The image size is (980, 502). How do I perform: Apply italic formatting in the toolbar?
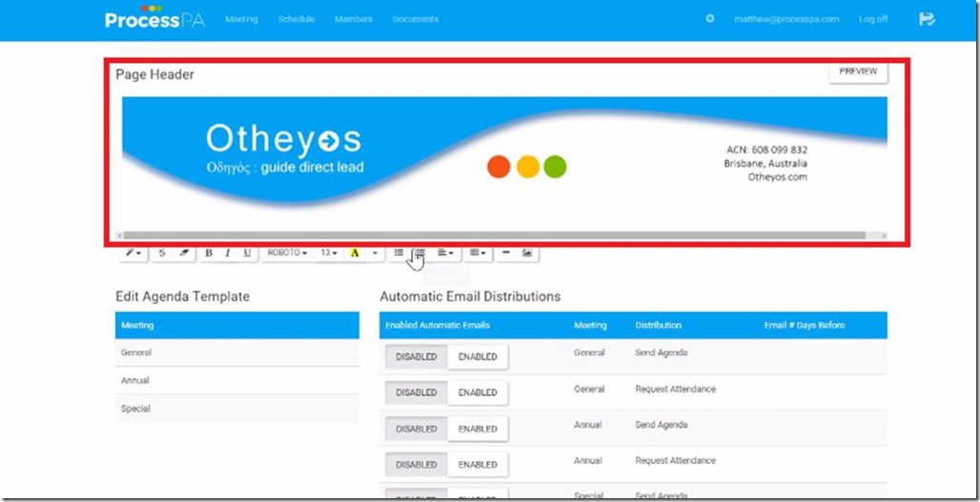click(228, 253)
